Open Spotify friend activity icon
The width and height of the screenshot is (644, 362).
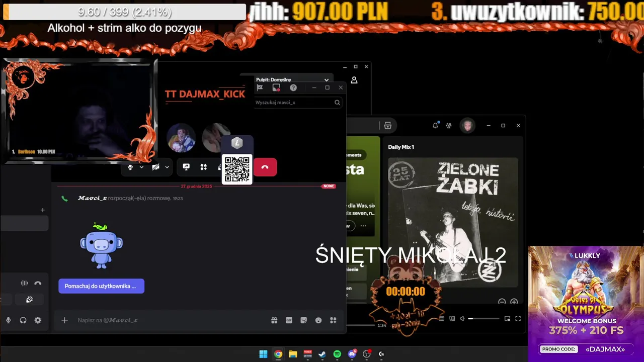tap(449, 126)
